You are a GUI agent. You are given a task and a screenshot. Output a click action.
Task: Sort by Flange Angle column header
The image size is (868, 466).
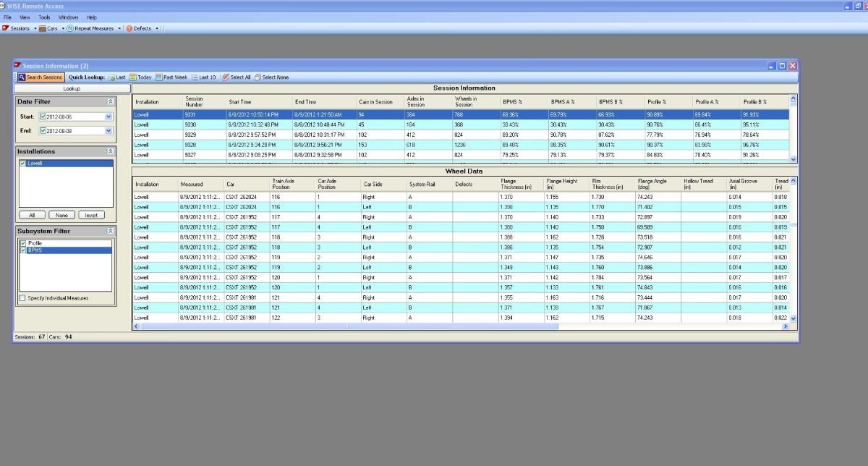(658, 184)
